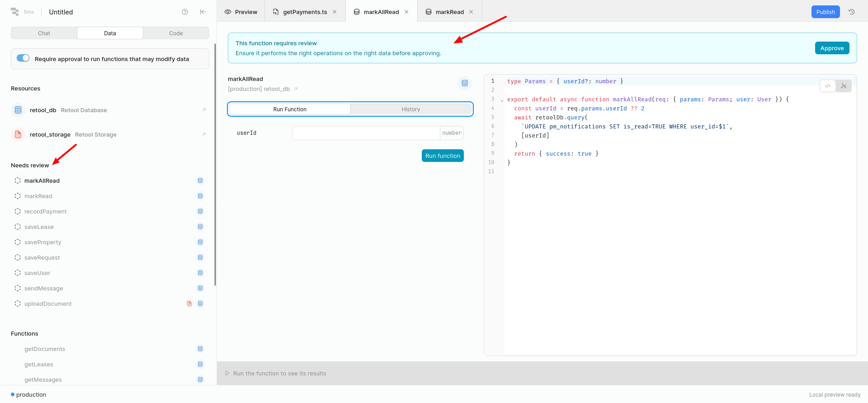Screen dimensions: 868x403
Task: Open retool_db external link arrow in Resources
Action: 204,110
